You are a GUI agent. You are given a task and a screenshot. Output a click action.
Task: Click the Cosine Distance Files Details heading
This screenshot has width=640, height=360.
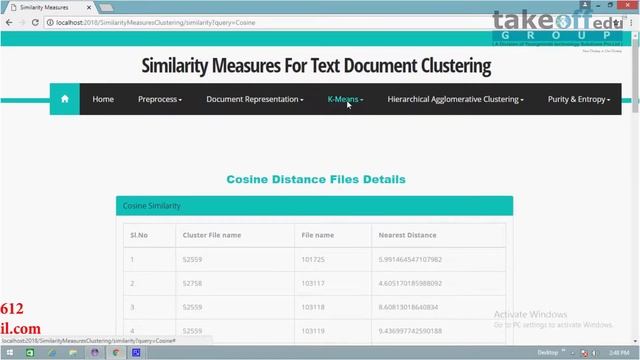pos(316,180)
